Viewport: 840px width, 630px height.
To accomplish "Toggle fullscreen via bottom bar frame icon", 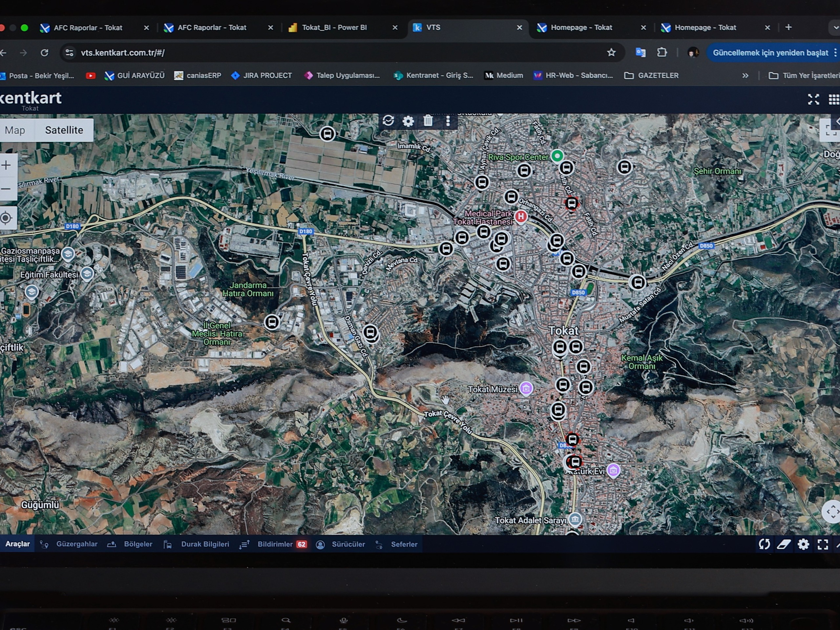I will pyautogui.click(x=823, y=545).
